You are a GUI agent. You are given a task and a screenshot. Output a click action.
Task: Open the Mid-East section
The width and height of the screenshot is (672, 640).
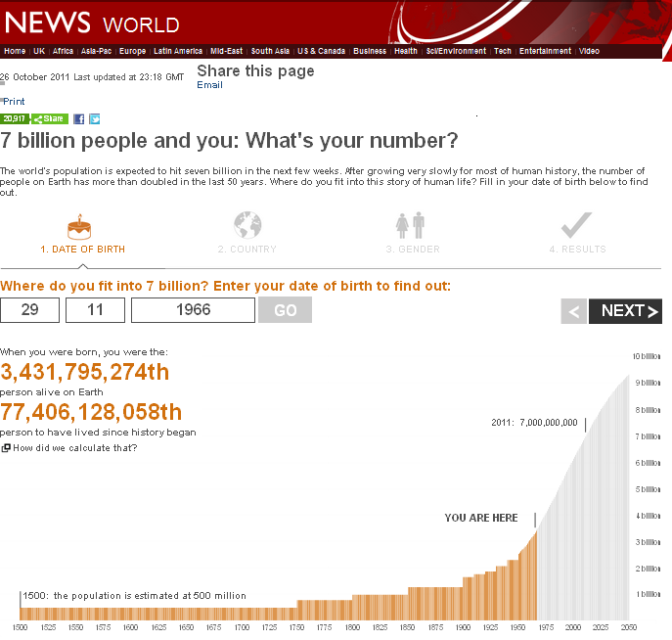226,51
